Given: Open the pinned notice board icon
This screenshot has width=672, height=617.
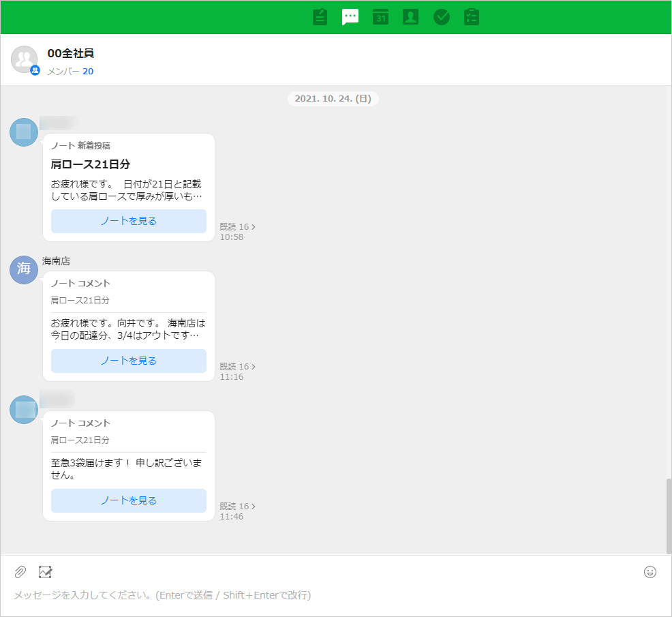Looking at the screenshot, I should [320, 17].
